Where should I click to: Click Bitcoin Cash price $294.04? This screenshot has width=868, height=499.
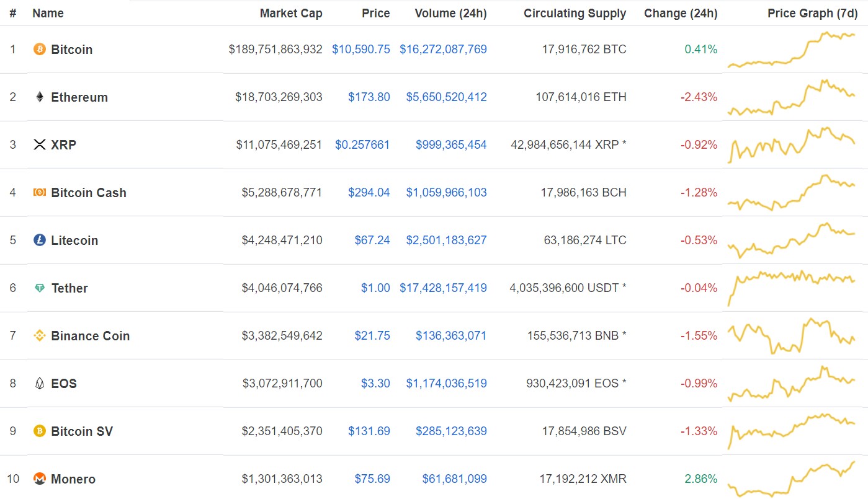[x=369, y=192]
